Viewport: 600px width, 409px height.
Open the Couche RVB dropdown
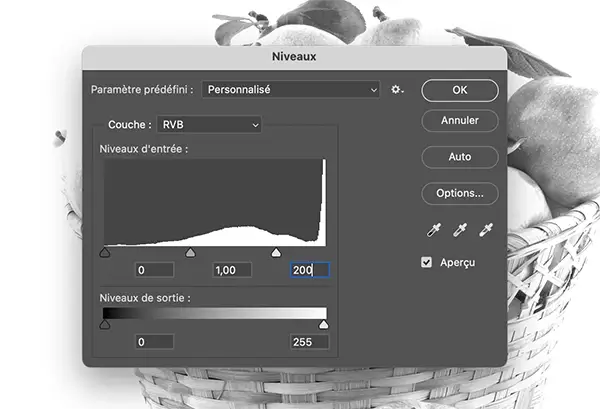pos(209,125)
